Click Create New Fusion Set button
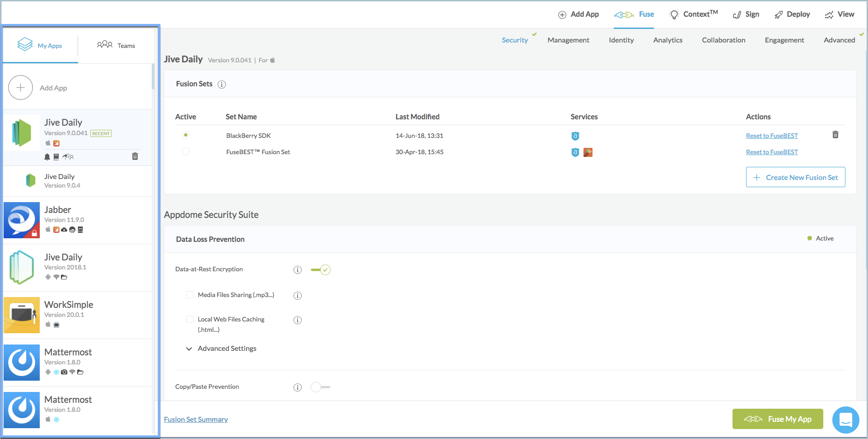Screen dimensions: 868x439 796,177
